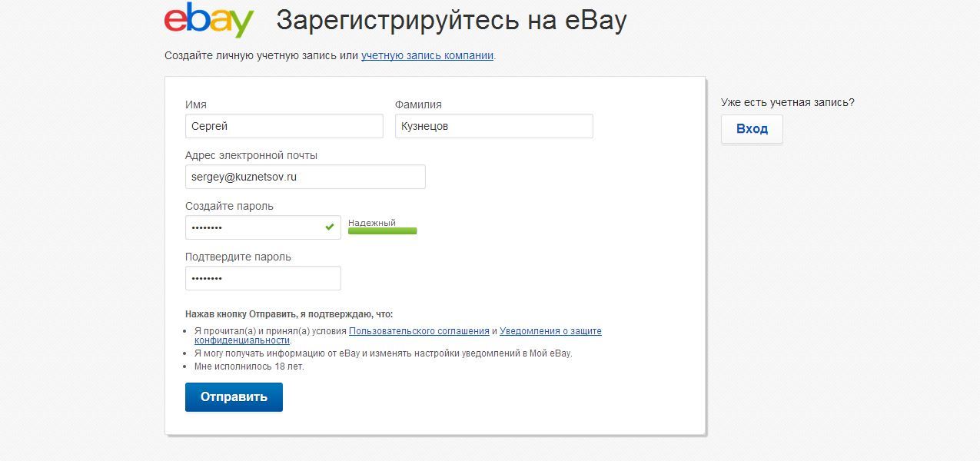
Task: Open Уведомления о защите конфиденциальности link
Action: click(397, 336)
